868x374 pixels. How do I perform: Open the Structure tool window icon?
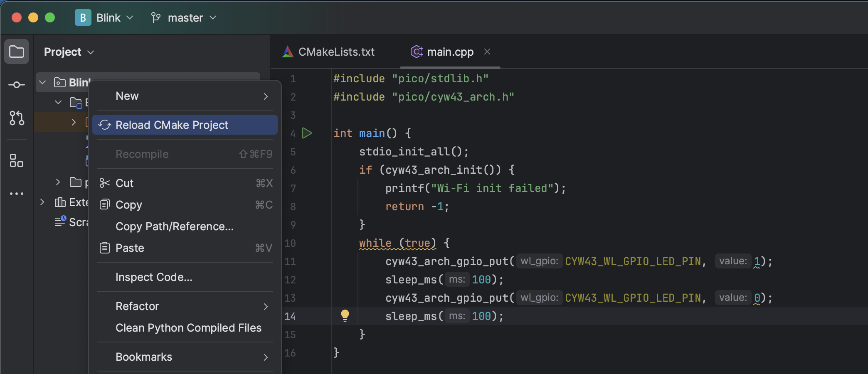17,160
